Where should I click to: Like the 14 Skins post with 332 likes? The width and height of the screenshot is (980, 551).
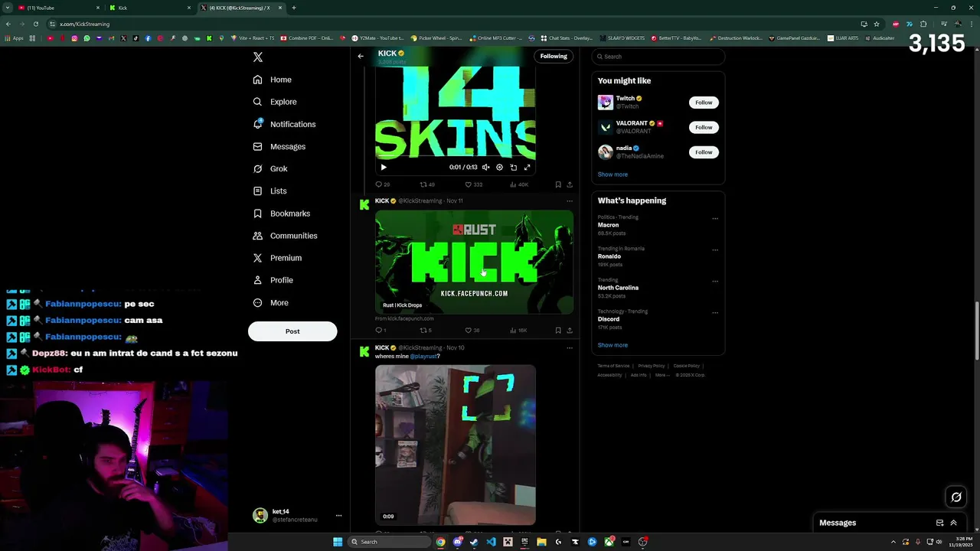coord(474,184)
